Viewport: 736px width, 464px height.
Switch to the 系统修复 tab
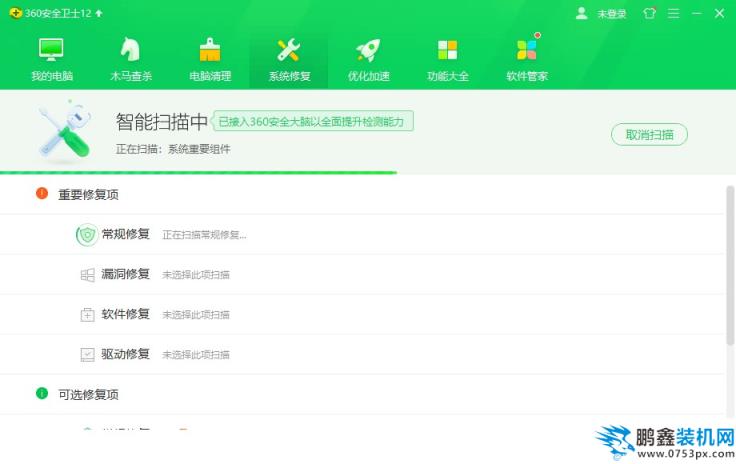click(x=289, y=60)
